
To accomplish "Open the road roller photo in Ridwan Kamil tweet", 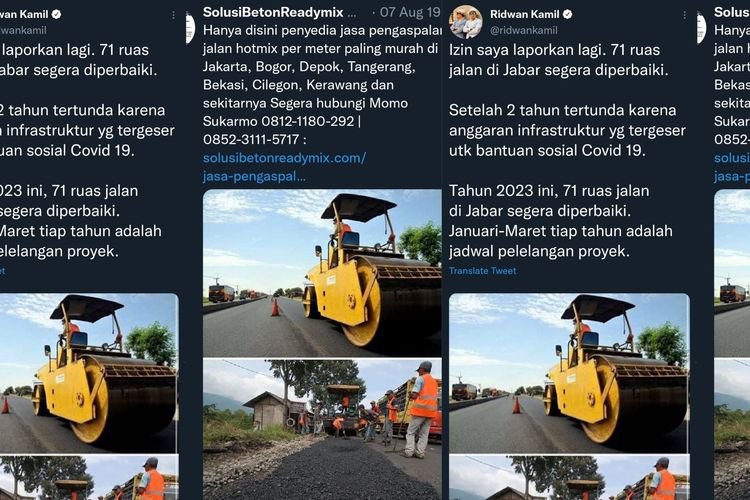I will [x=569, y=373].
